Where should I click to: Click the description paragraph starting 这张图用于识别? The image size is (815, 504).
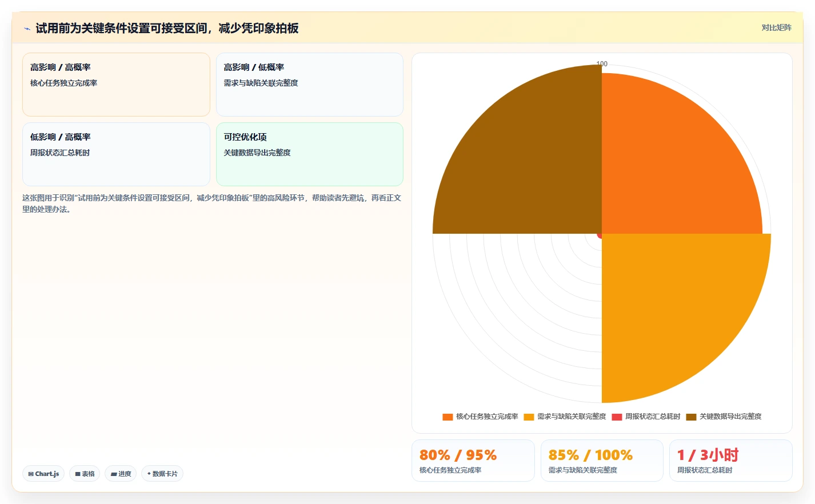click(x=212, y=203)
